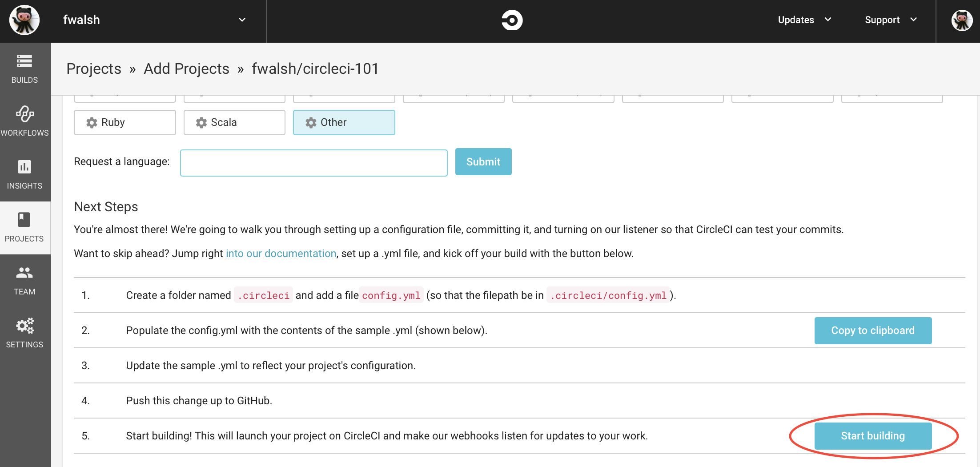980x467 pixels.
Task: Click step 4 'Push this change up to GitHub.'
Action: pyautogui.click(x=199, y=401)
